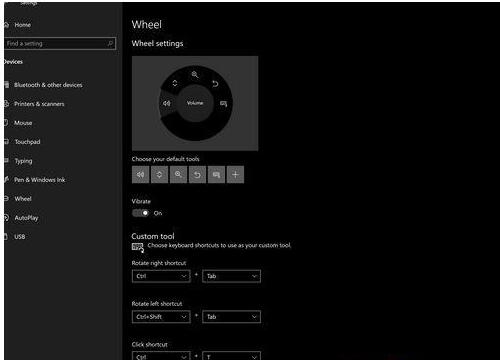Click the Volume center of the wheel preview

(x=195, y=103)
